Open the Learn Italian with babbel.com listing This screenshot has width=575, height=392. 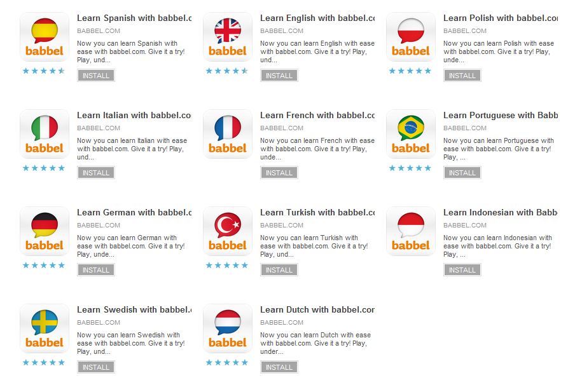[133, 115]
